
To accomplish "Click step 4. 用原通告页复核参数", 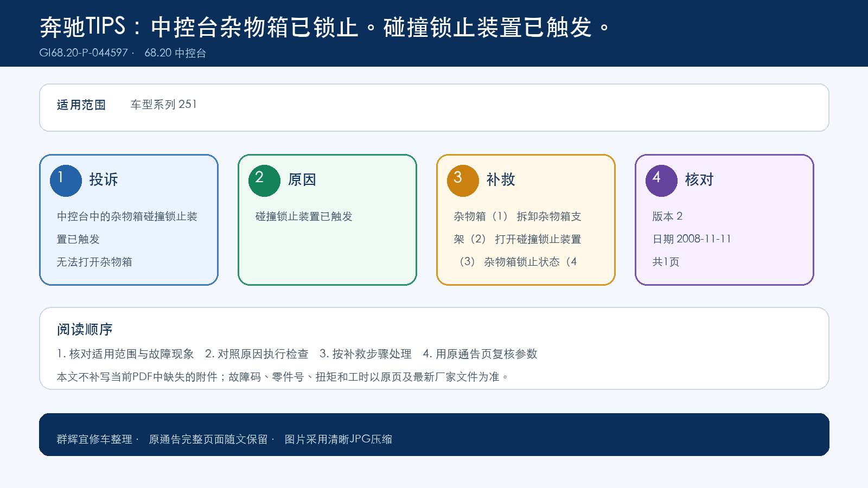I will point(480,354).
